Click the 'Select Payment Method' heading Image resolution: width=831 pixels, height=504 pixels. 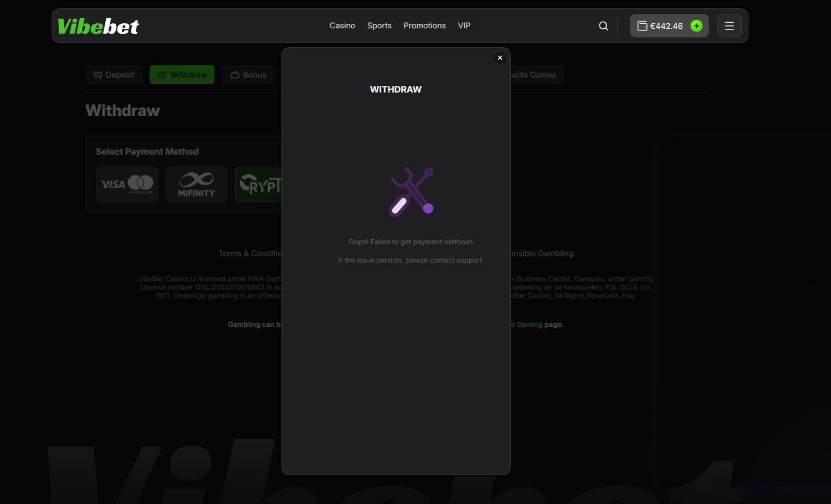point(147,152)
